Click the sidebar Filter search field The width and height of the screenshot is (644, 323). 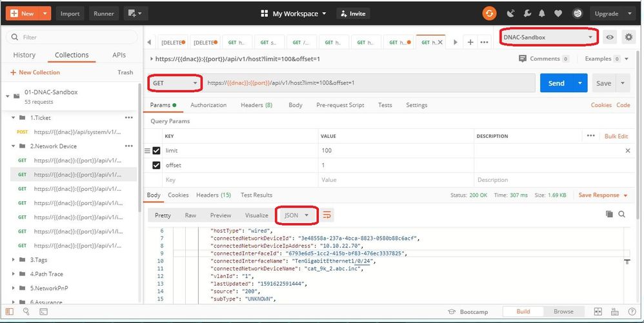(x=72, y=37)
